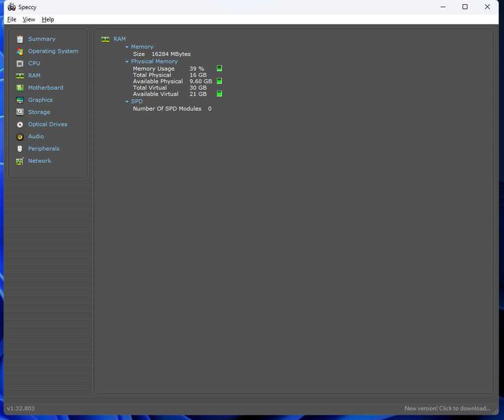Click the RAM icon in the main panel header

[x=105, y=39]
